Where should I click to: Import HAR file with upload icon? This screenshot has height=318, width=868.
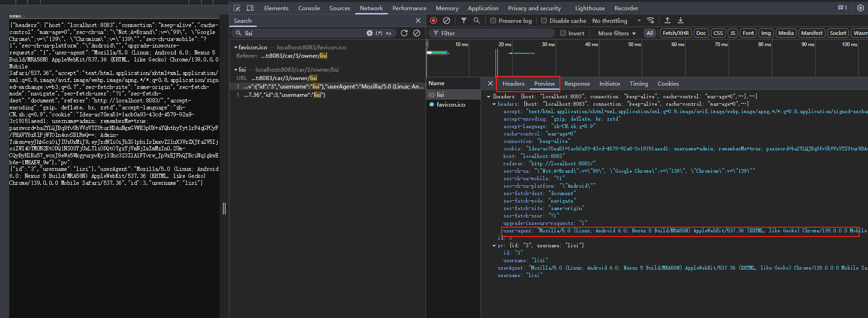point(668,20)
